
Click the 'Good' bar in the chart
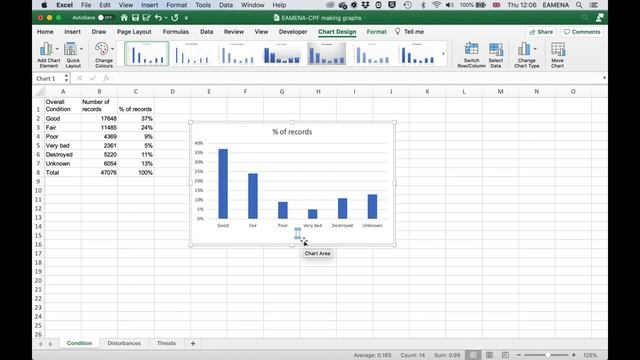pyautogui.click(x=223, y=184)
